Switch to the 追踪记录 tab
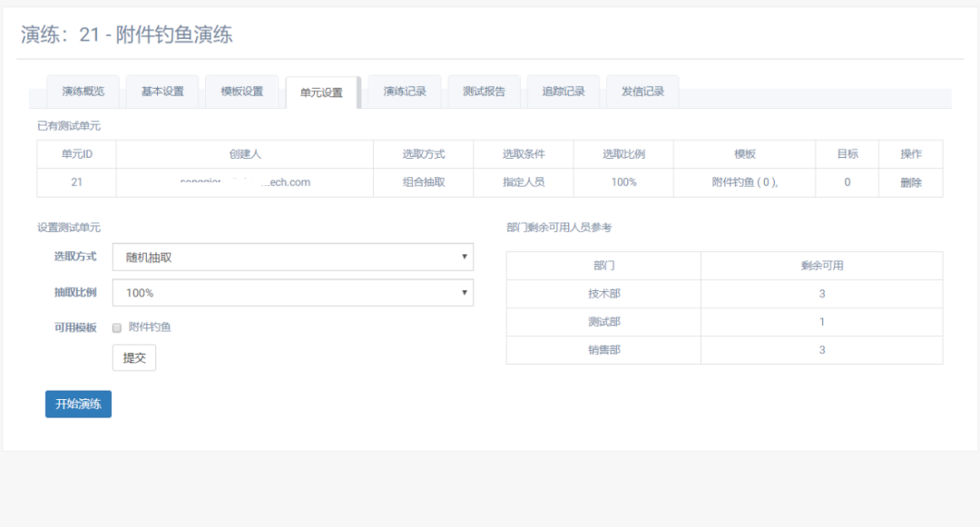The width and height of the screenshot is (980, 527). pos(563,92)
